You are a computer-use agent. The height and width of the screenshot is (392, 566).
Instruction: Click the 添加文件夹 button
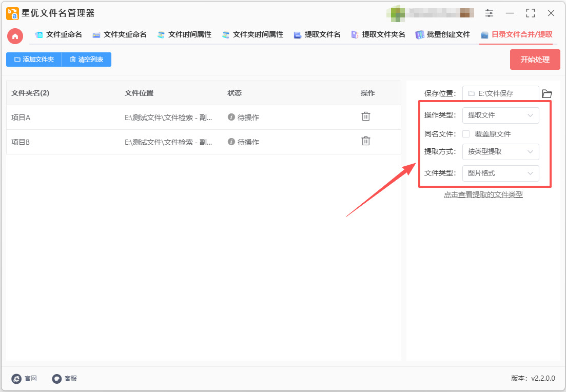(34, 60)
